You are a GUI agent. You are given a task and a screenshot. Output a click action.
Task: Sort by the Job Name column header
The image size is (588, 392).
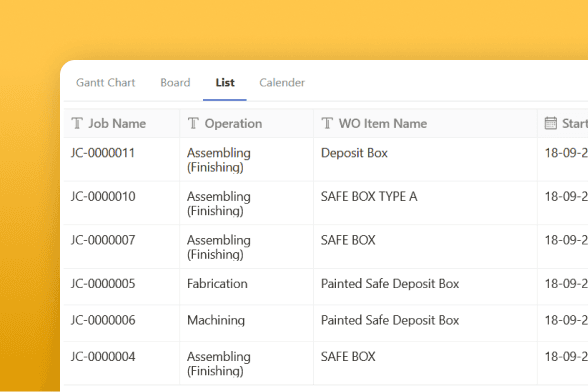tap(117, 123)
